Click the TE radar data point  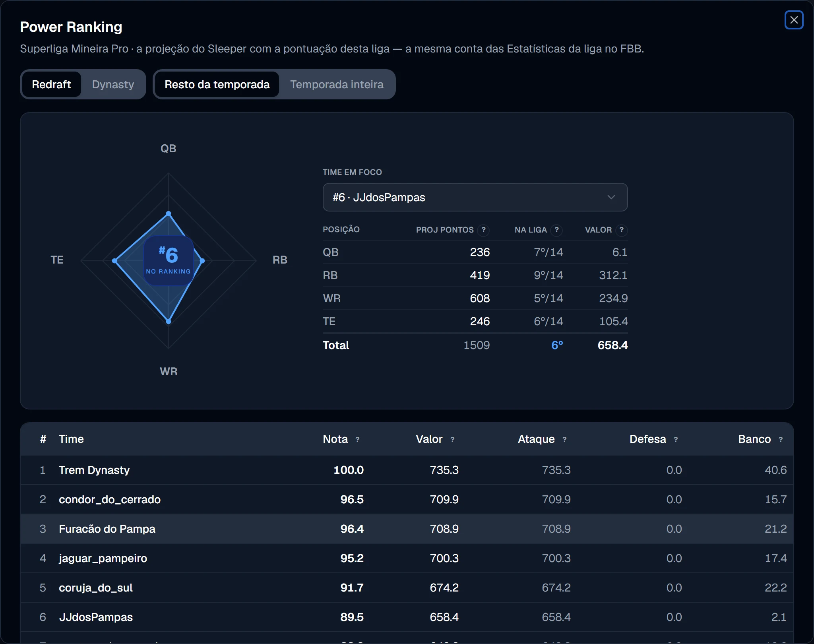pos(114,261)
